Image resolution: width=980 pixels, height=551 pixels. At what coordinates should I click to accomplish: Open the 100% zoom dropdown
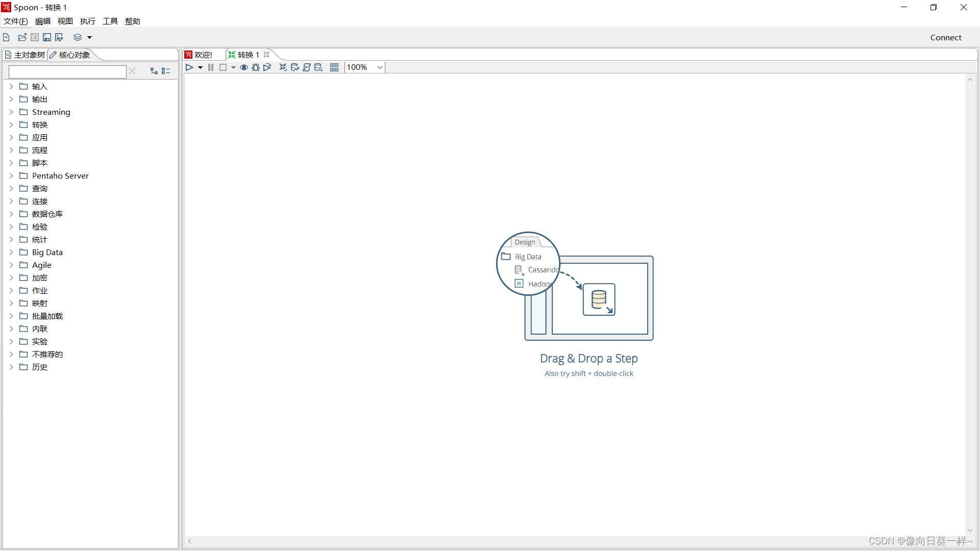pos(380,67)
